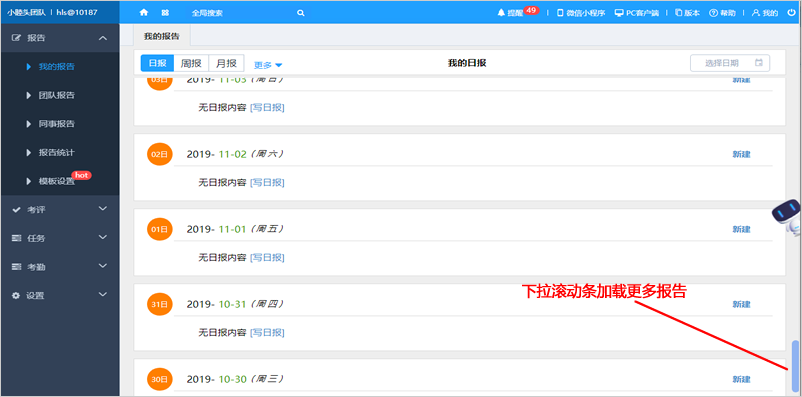Click 新建 for 2019-11-01
This screenshot has width=802, height=397.
tap(741, 229)
